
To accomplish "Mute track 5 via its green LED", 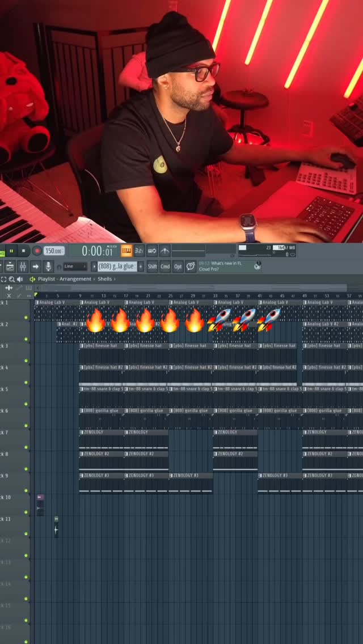I will 26,404.
